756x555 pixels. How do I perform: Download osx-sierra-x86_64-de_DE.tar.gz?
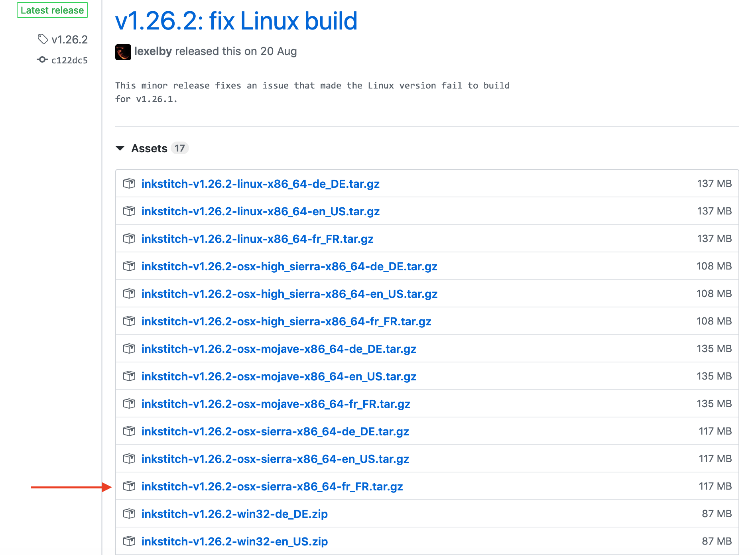pyautogui.click(x=275, y=431)
